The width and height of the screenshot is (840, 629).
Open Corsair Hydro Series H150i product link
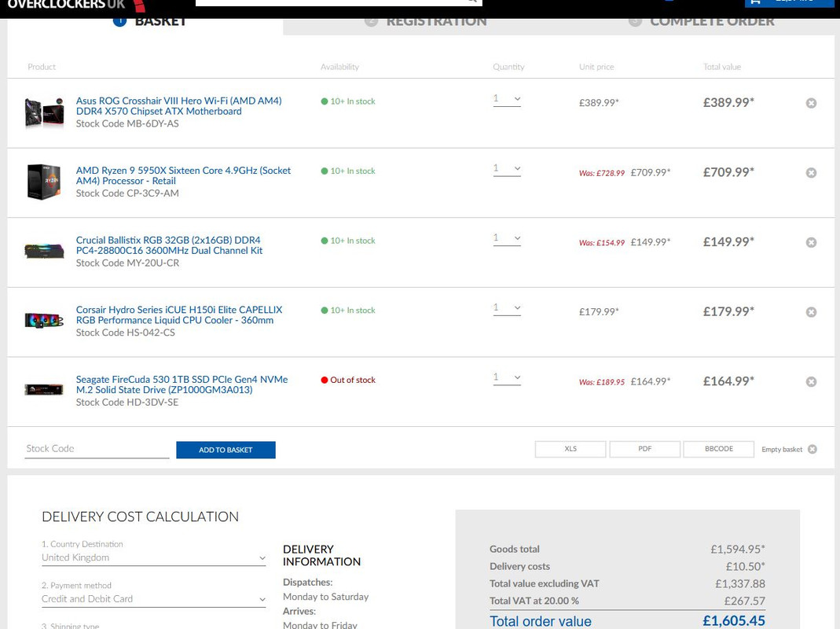[179, 315]
